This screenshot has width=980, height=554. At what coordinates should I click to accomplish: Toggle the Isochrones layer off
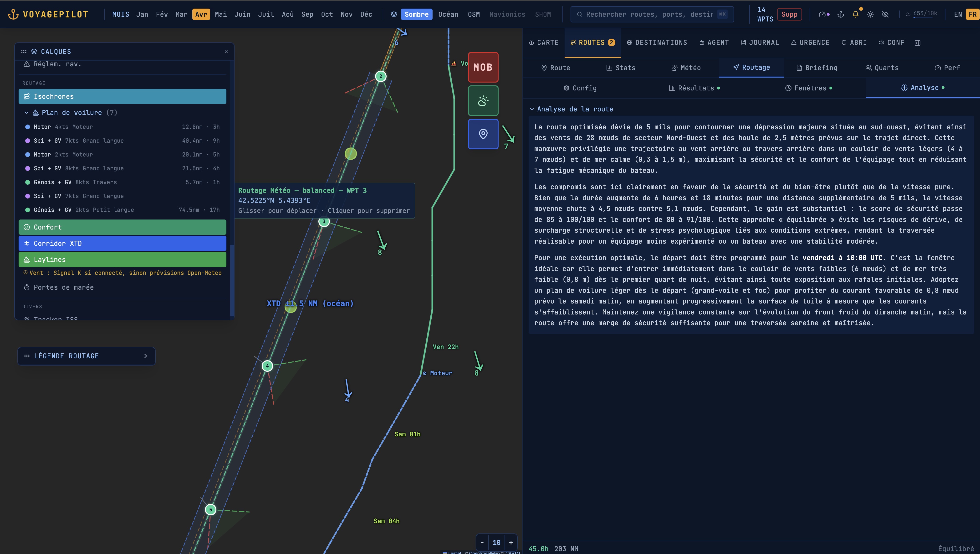pos(122,96)
